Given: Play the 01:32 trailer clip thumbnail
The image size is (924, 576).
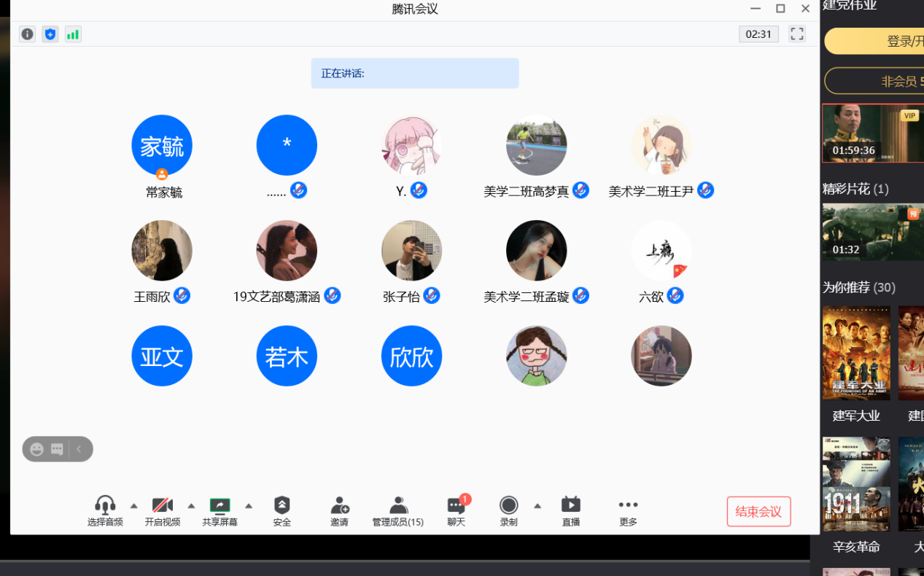Looking at the screenshot, I should (x=873, y=232).
